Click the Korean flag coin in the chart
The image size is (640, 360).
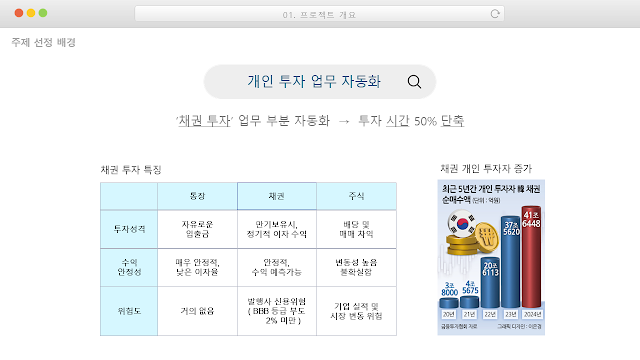(x=462, y=223)
